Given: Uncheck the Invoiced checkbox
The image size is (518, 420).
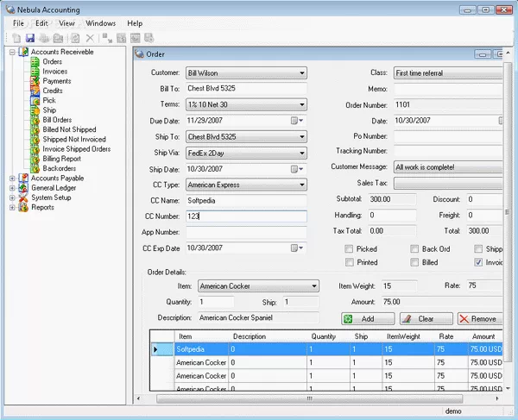Looking at the screenshot, I should 478,262.
